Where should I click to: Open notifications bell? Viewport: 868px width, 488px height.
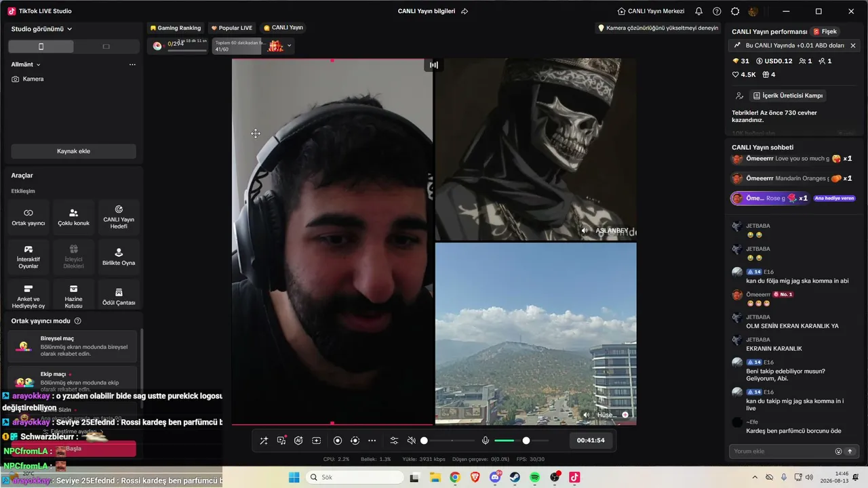pyautogui.click(x=699, y=11)
